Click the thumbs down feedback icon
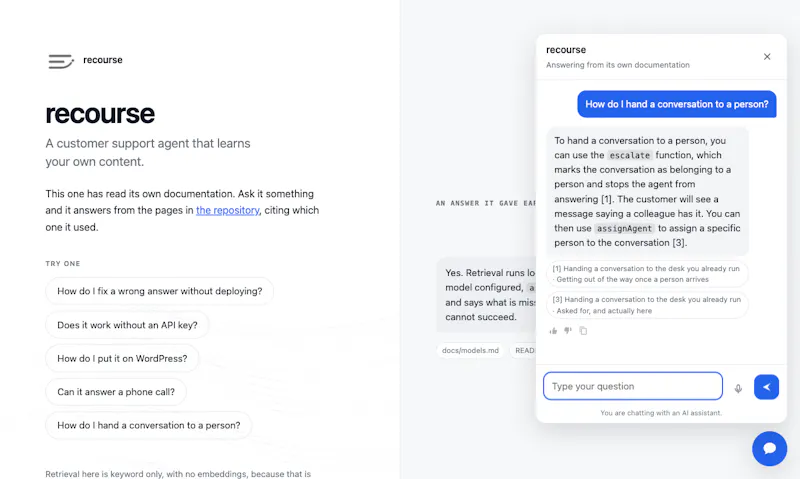The width and height of the screenshot is (800, 479). coord(568,331)
